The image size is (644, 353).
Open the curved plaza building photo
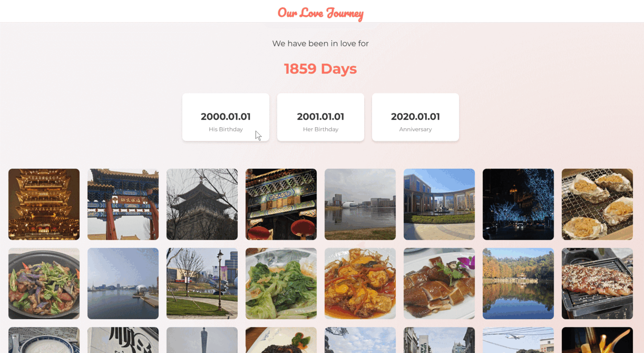pyautogui.click(x=439, y=204)
